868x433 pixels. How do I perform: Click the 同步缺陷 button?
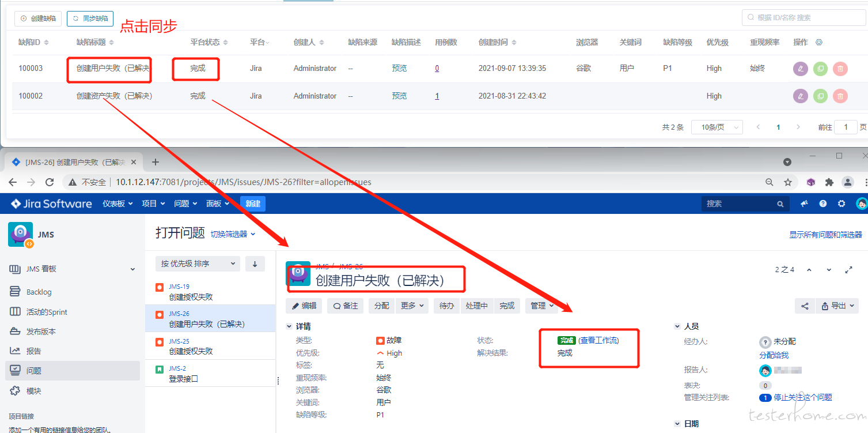click(x=90, y=18)
